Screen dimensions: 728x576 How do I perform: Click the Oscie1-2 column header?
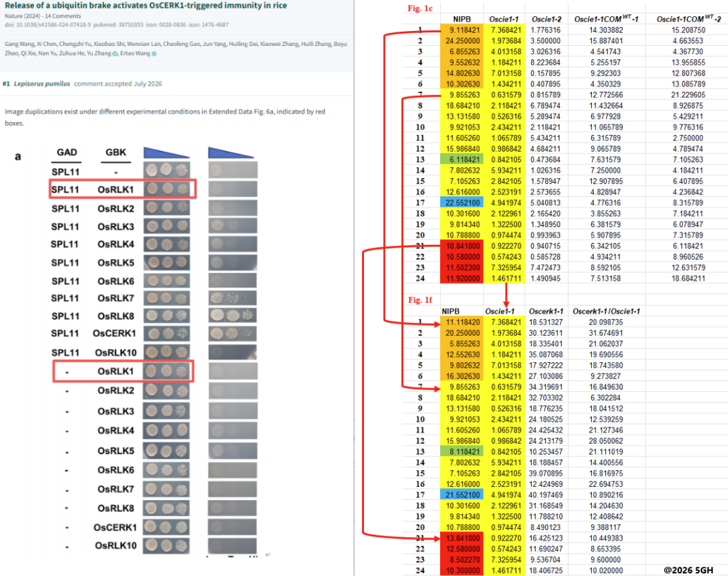[547, 19]
